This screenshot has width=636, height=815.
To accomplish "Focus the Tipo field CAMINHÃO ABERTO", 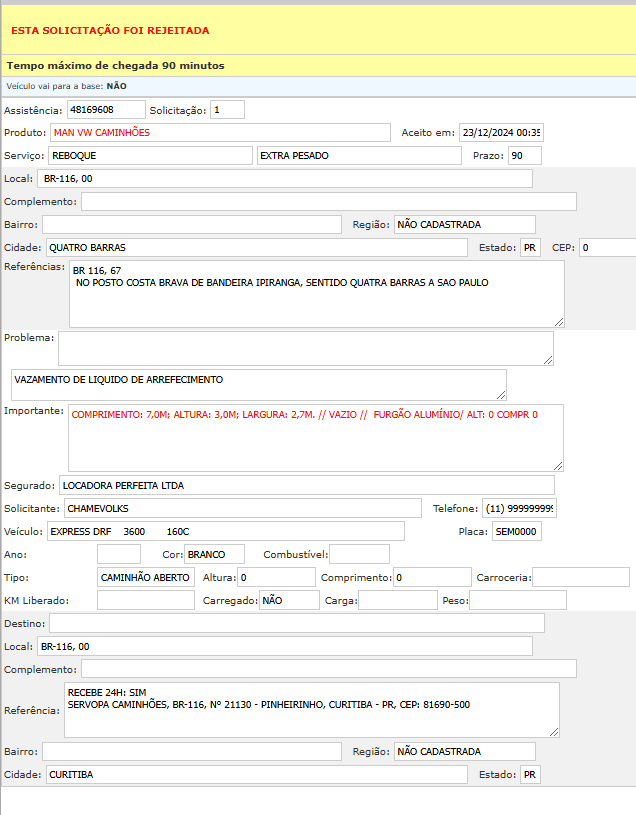I will pos(146,577).
